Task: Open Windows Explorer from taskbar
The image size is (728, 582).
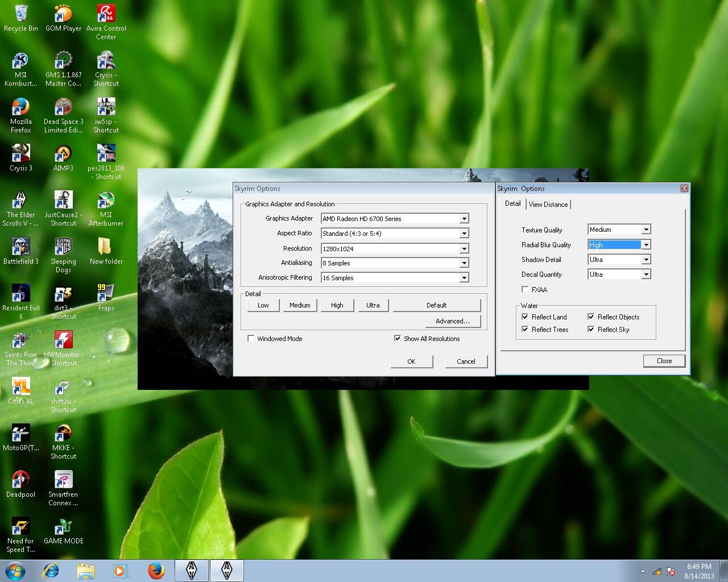Action: [86, 571]
